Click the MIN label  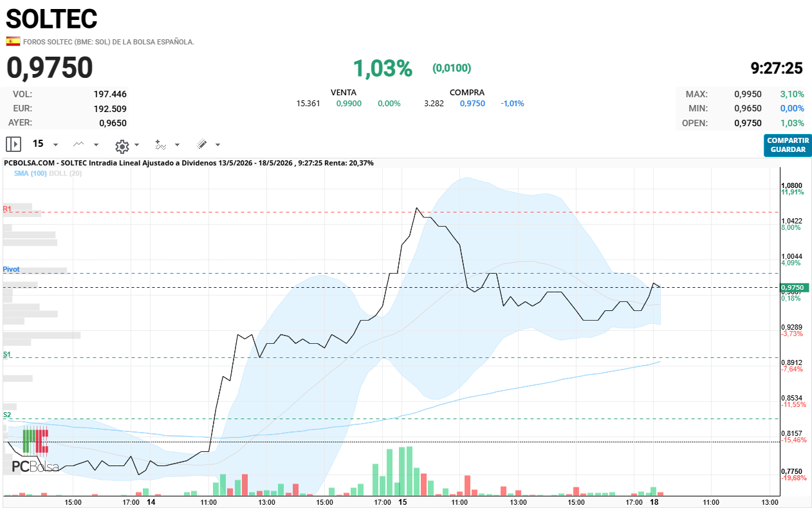(x=698, y=109)
